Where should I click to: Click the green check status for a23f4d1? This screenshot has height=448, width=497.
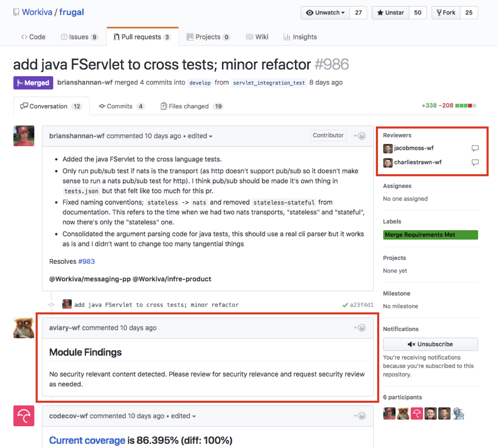pyautogui.click(x=345, y=305)
